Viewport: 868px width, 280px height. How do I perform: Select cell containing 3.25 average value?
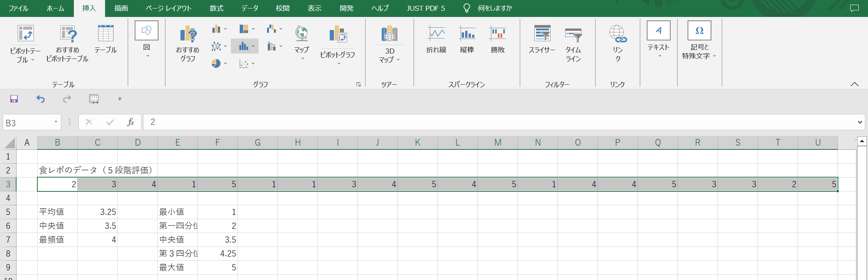[x=97, y=212]
